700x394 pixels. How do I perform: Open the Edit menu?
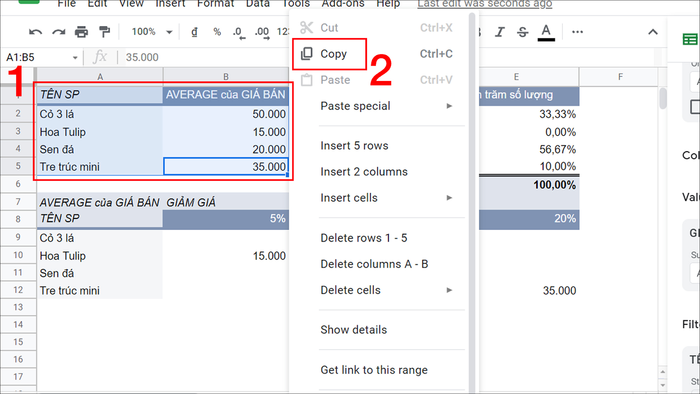pos(97,4)
